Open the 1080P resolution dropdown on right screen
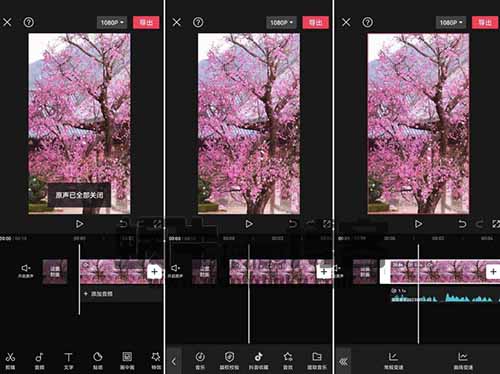This screenshot has width=500, height=374. tap(451, 23)
